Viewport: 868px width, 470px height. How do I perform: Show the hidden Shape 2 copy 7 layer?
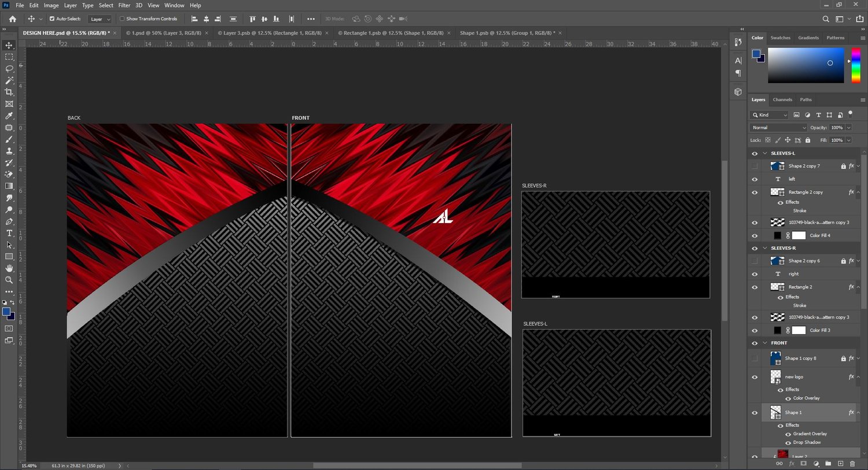[755, 166]
